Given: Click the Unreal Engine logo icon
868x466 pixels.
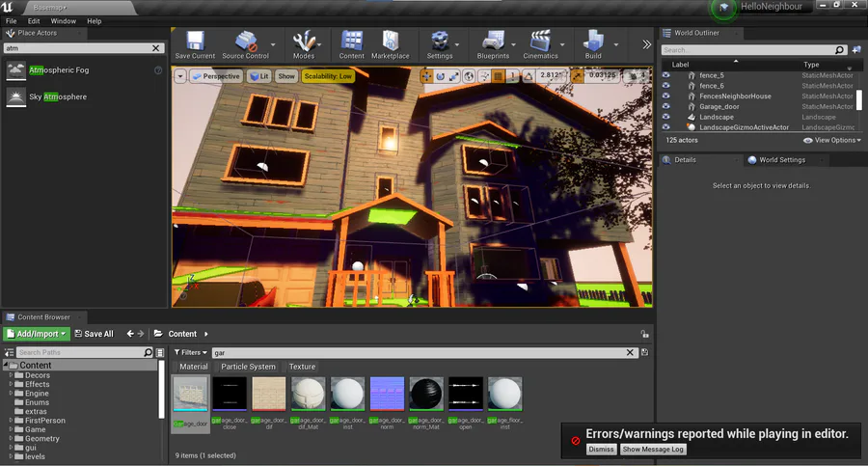Looking at the screenshot, I should 8,7.
